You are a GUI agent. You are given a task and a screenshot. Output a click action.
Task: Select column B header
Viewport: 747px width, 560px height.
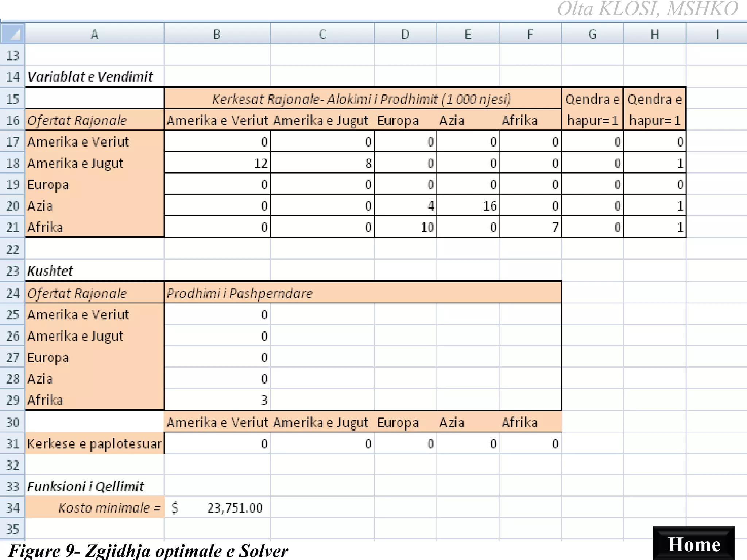tap(217, 34)
